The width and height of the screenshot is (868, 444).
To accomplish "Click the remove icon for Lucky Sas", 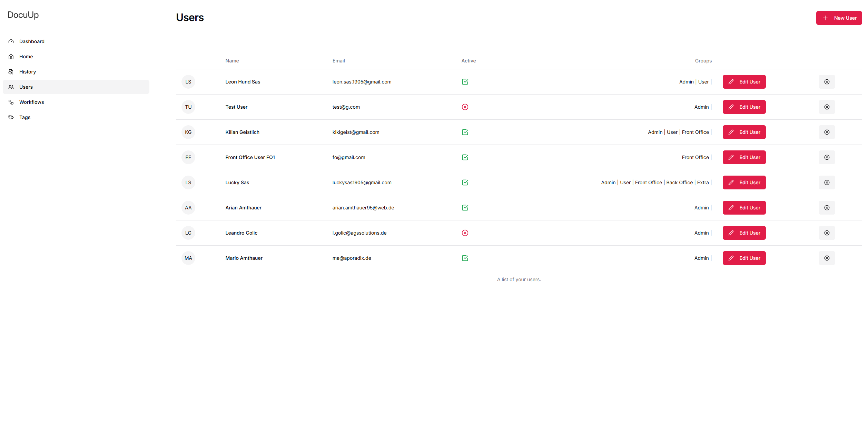I will (827, 182).
